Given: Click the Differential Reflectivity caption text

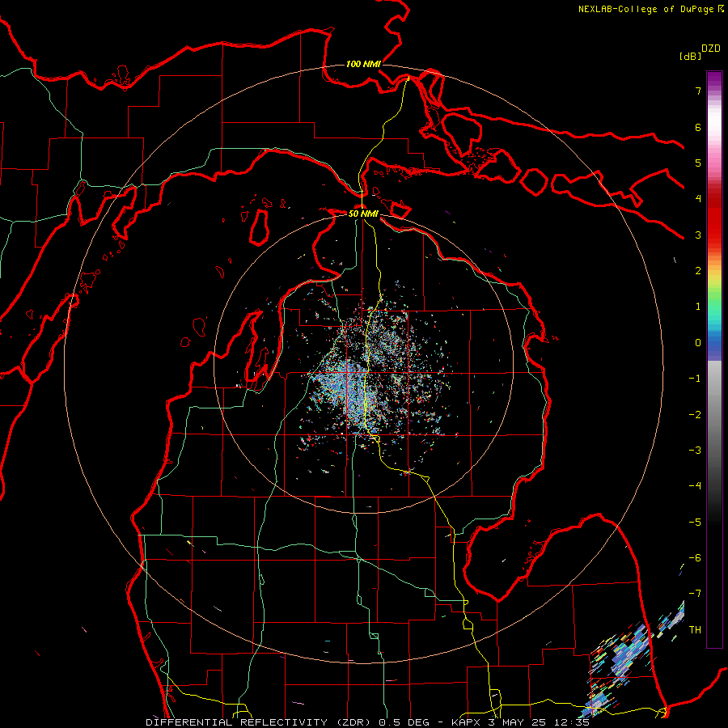Looking at the screenshot, I should click(x=368, y=722).
